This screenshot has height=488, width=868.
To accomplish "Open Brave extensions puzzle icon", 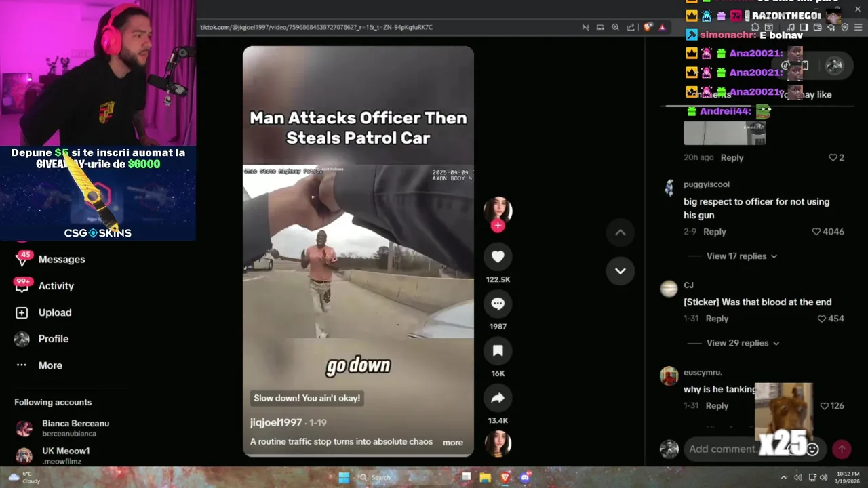I will (755, 27).
